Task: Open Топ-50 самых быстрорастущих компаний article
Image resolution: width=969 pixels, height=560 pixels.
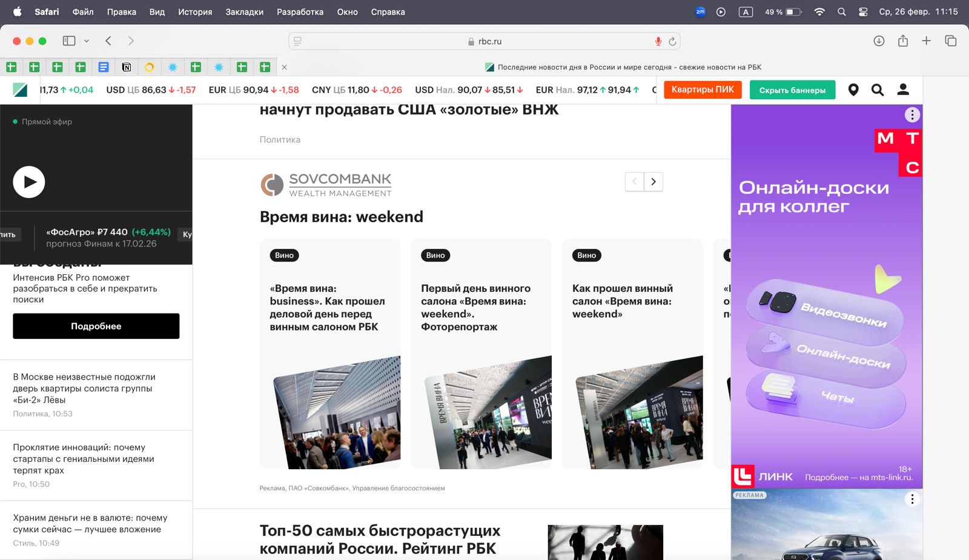Action: [x=380, y=539]
